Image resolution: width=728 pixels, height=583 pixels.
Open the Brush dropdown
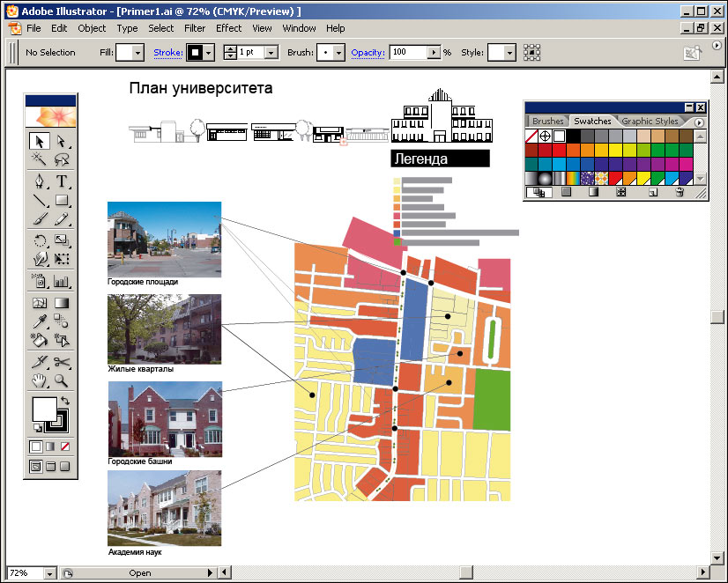[x=339, y=53]
